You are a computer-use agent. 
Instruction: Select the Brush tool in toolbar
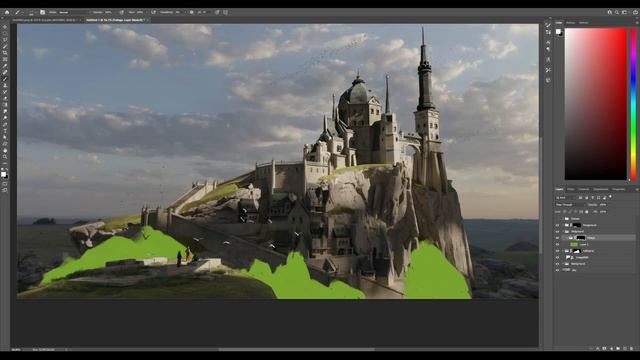pos(5,79)
